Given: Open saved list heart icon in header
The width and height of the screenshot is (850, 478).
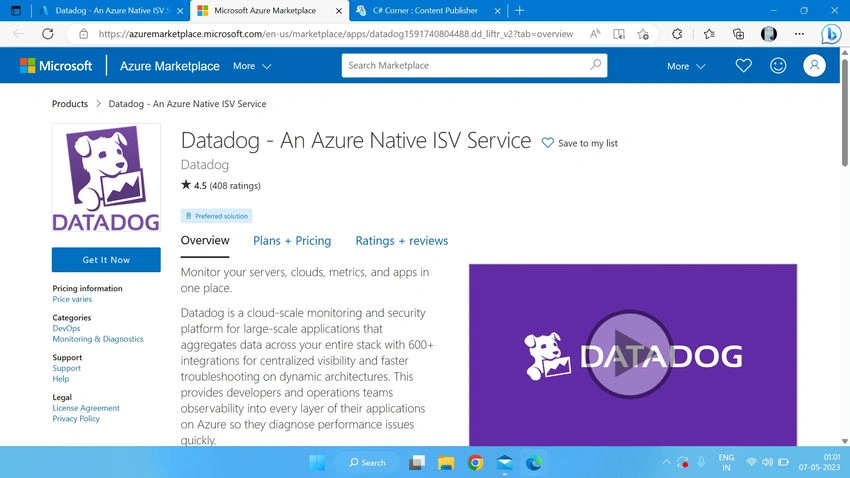Looking at the screenshot, I should (743, 66).
